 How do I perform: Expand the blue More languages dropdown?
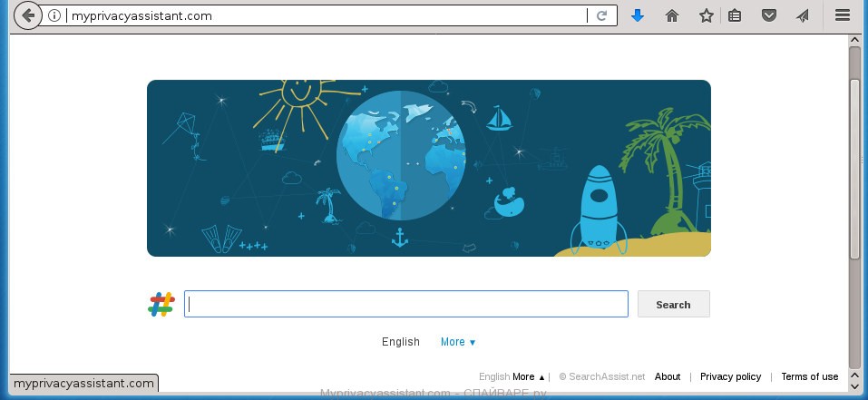point(458,342)
